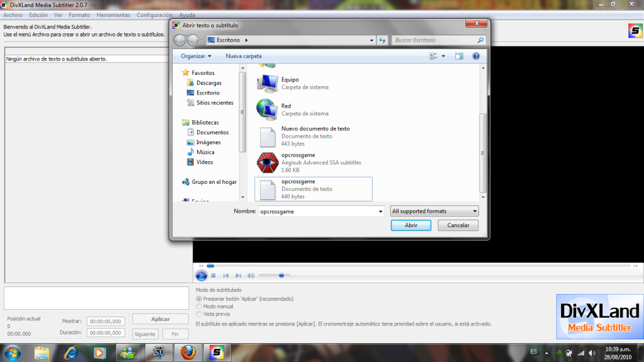
Task: Click the dialog forward navigation arrow
Action: [193, 40]
